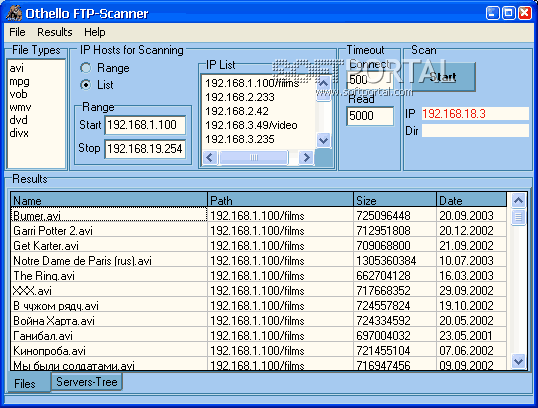Sort results by Path column header
Image resolution: width=538 pixels, height=408 pixels.
pos(280,200)
